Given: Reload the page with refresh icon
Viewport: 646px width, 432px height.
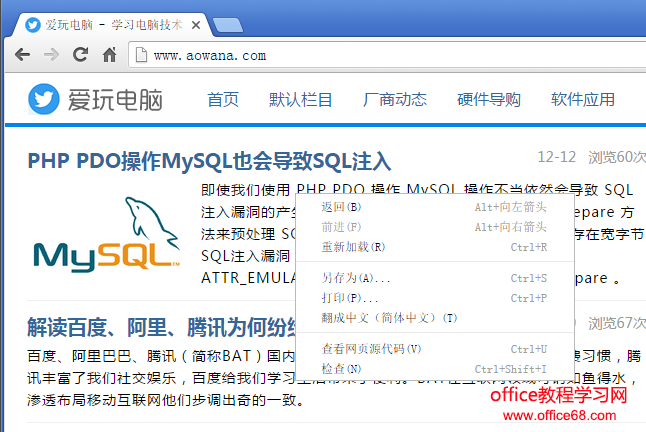Looking at the screenshot, I should pyautogui.click(x=80, y=54).
